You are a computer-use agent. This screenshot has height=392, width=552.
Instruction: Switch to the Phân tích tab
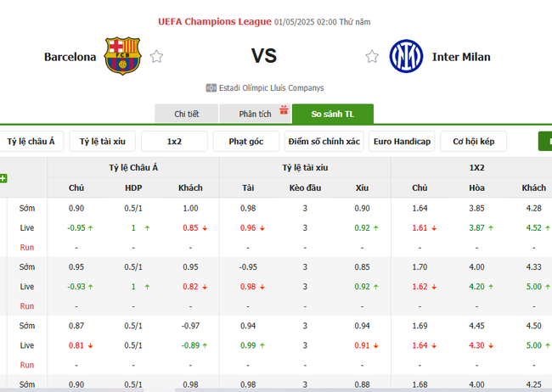[255, 114]
